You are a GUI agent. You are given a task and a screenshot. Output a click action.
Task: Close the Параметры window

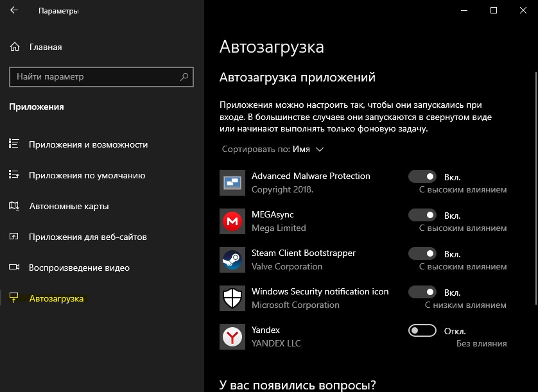tap(523, 10)
